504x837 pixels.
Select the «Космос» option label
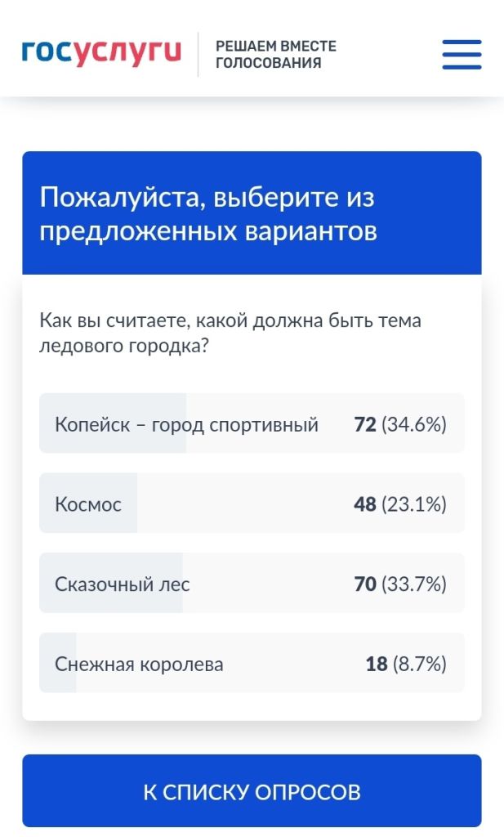[88, 504]
